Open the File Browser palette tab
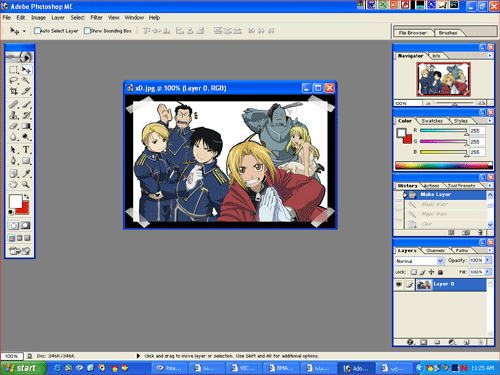Screen dimensions: 500x375 pos(412,33)
